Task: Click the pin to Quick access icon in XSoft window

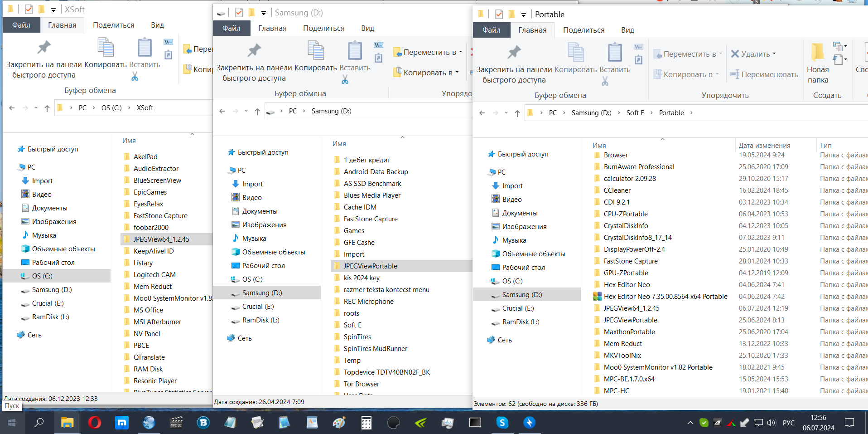Action: point(44,47)
